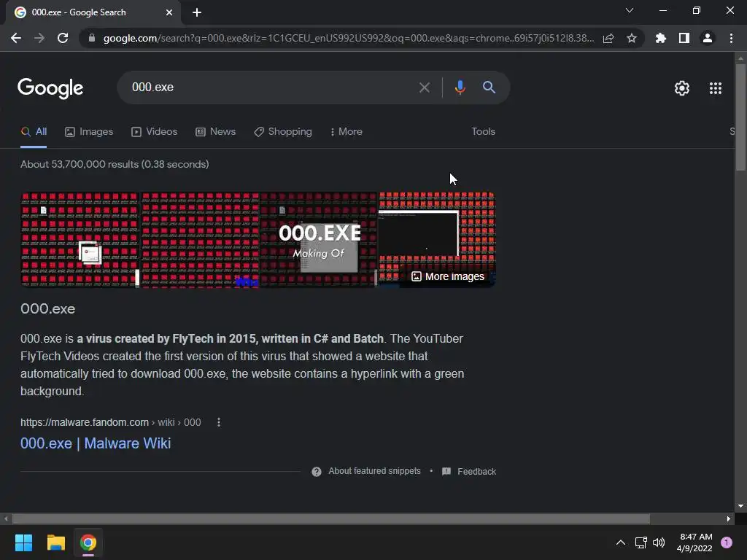Click the 000.exe snippet heading
The width and height of the screenshot is (747, 560).
pyautogui.click(x=47, y=309)
